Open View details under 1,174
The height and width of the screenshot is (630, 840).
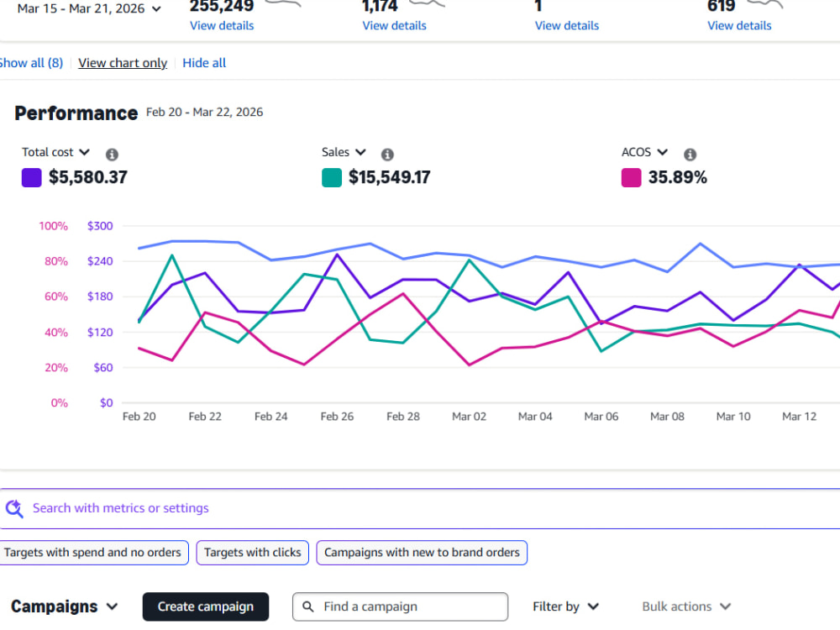point(394,25)
